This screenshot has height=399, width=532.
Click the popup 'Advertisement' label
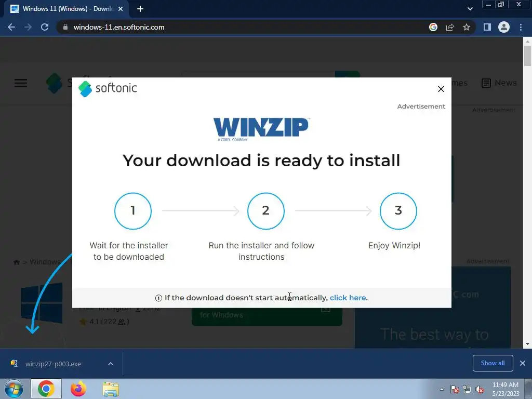pos(421,106)
